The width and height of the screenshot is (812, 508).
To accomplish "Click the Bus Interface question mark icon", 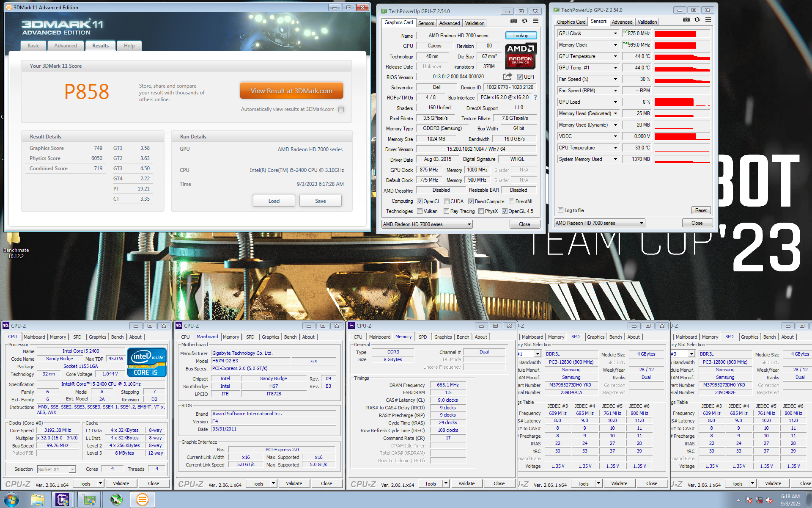I will pos(535,97).
